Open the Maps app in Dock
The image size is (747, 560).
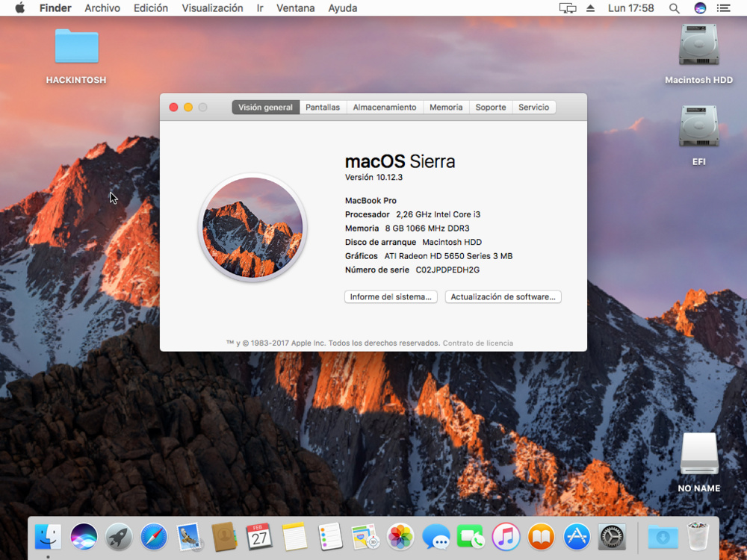365,536
